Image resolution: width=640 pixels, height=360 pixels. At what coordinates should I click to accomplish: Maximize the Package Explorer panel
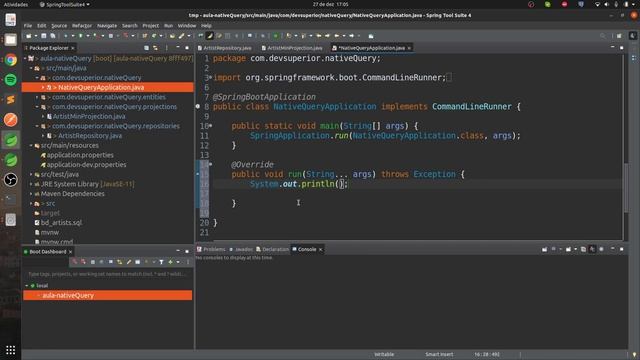(x=187, y=48)
